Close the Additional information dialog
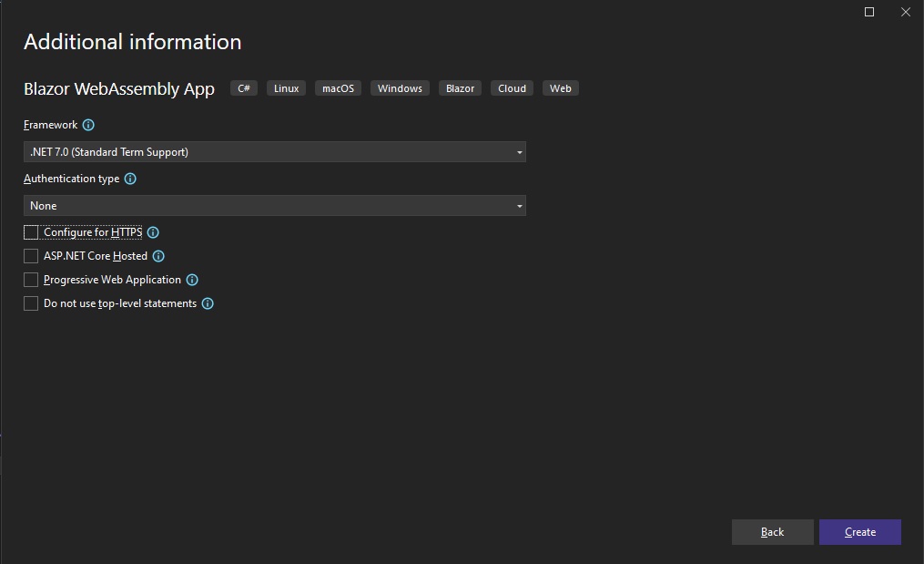 [906, 12]
